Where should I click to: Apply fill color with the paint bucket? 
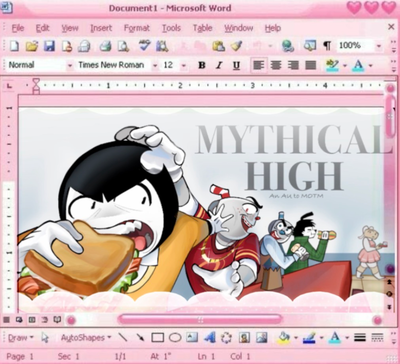(x=283, y=338)
